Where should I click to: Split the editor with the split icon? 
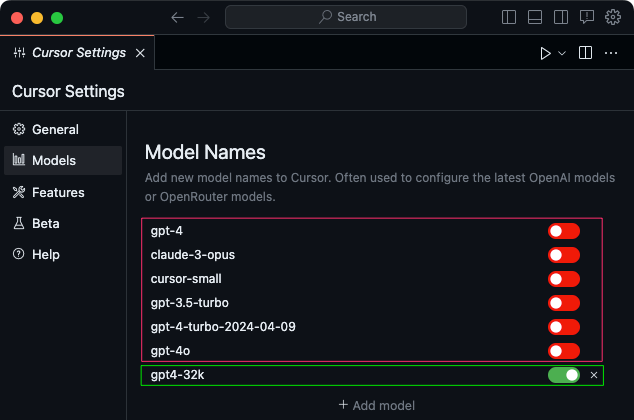coord(585,53)
